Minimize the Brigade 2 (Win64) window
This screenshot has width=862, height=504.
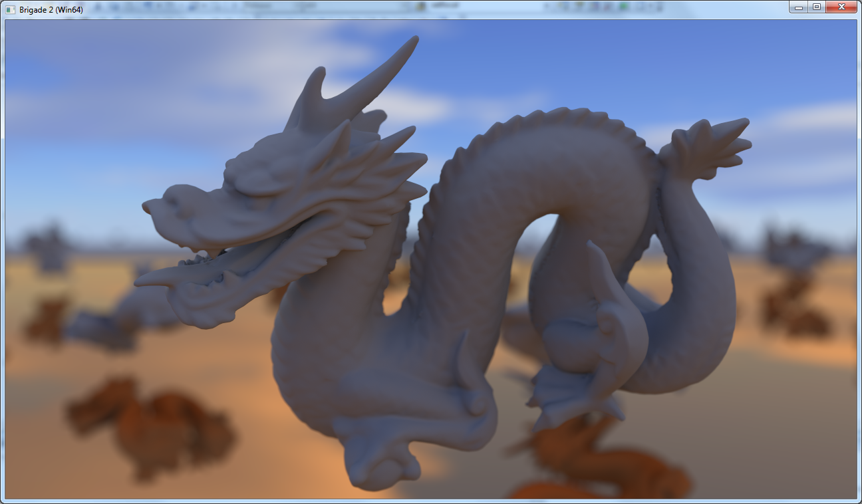[x=798, y=7]
